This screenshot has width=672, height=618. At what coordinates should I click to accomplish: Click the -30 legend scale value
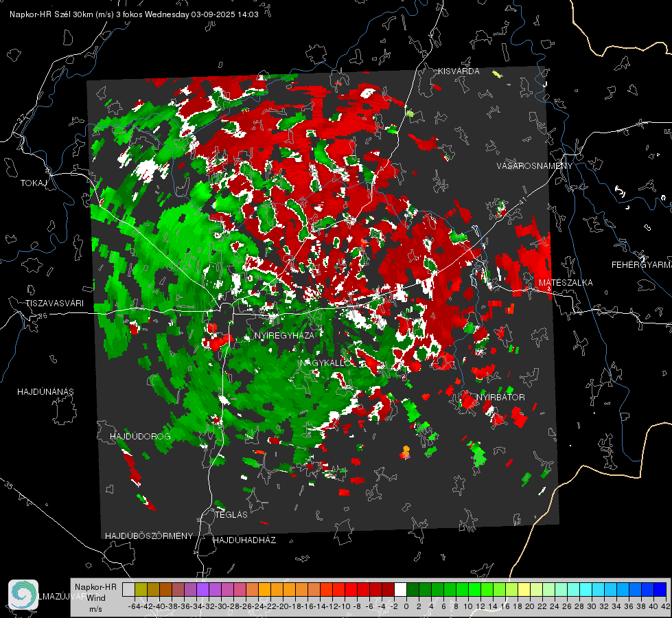click(x=221, y=606)
